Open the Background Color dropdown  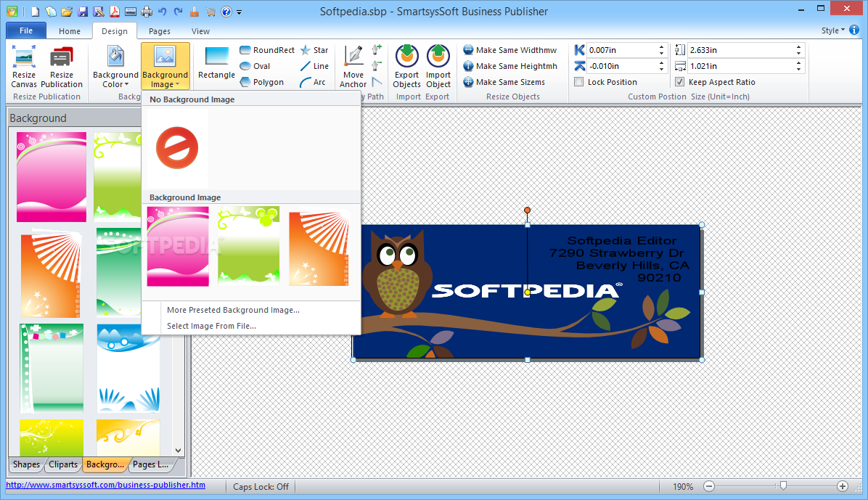coord(115,67)
